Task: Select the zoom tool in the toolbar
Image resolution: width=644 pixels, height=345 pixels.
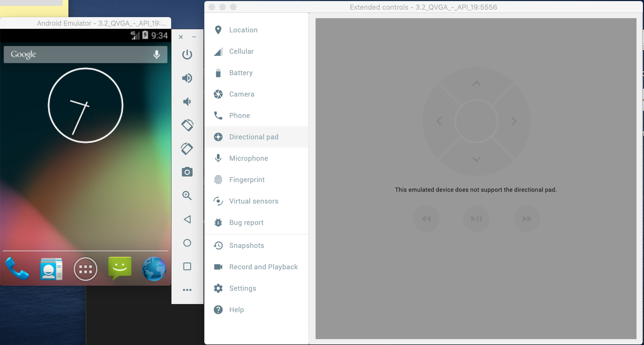Action: (x=187, y=195)
